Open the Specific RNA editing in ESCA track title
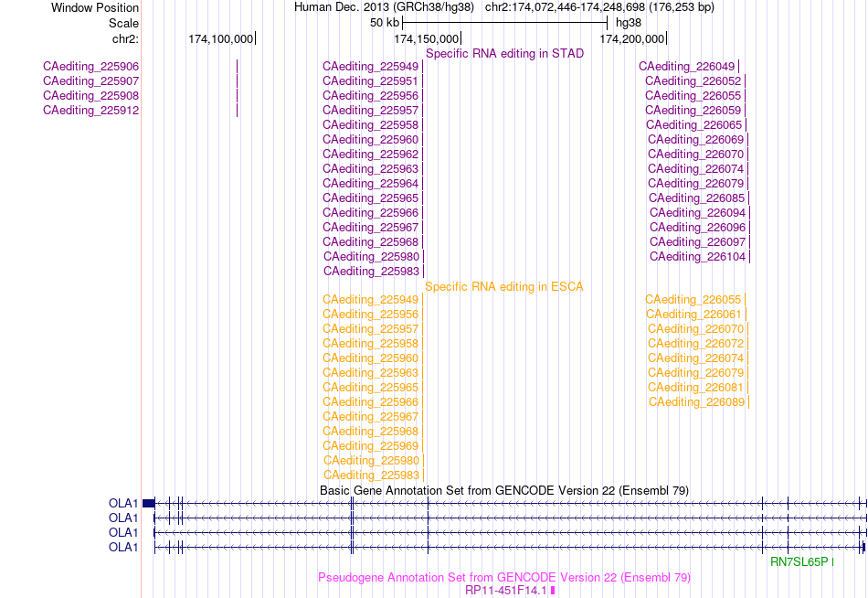 coord(504,286)
